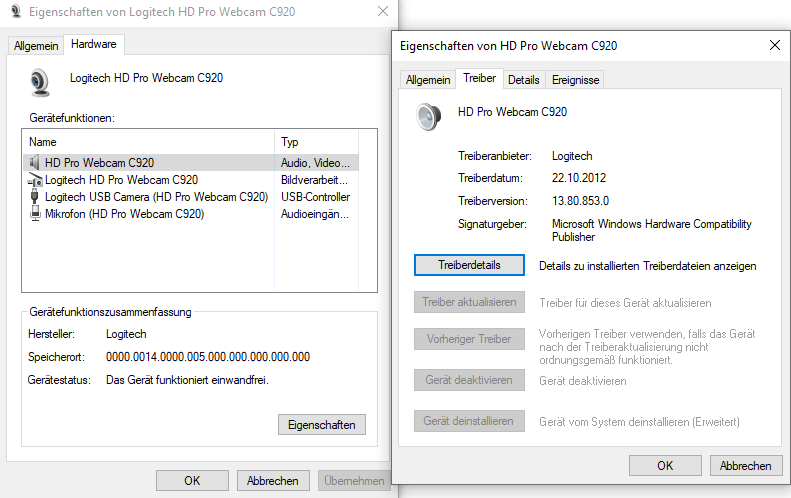
Task: Click Vorheriger Treiber button
Action: (469, 339)
